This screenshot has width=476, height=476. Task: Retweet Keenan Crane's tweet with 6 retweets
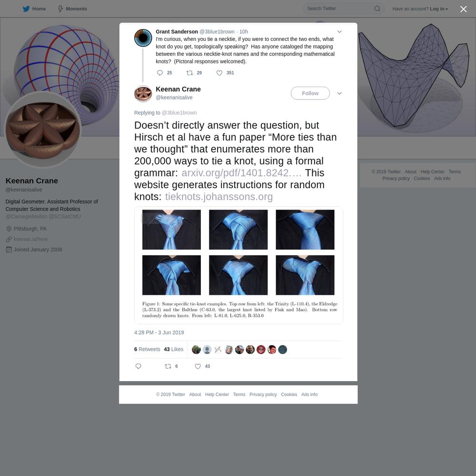coord(168,367)
